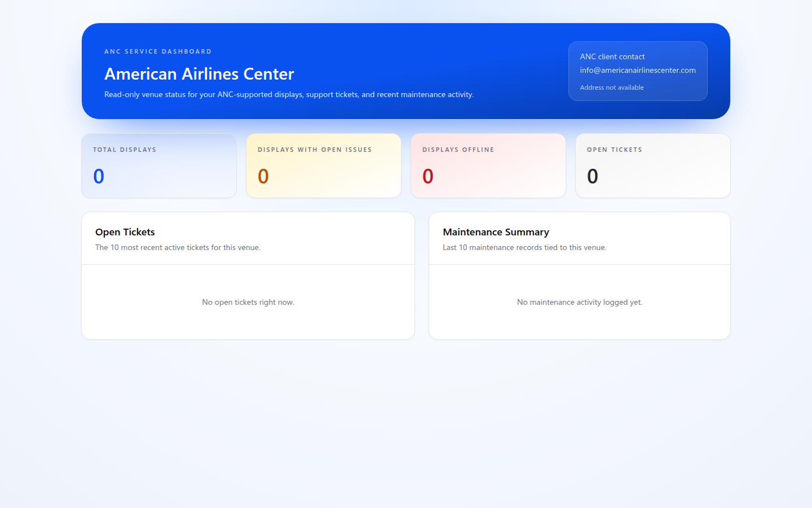Select the open issues count 0
The width and height of the screenshot is (812, 508).
point(263,176)
